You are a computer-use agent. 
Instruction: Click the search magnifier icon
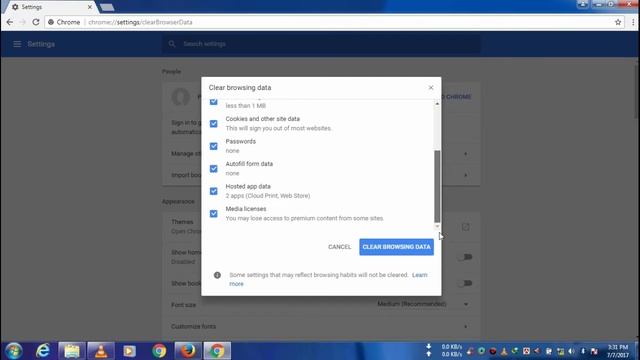172,44
